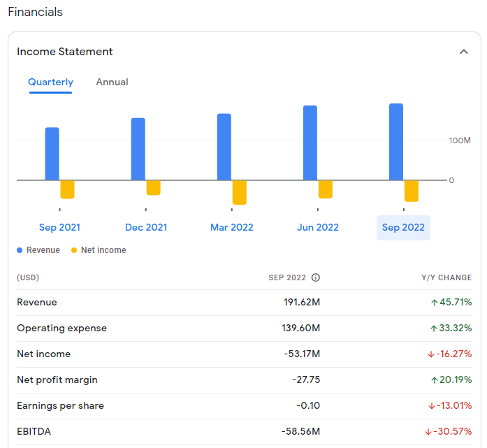Click the 33.32% operating expense change

[x=451, y=328]
